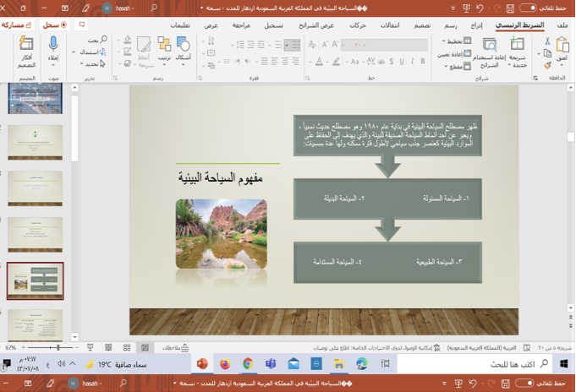Open the Insert (إدراج) tab

(x=477, y=25)
